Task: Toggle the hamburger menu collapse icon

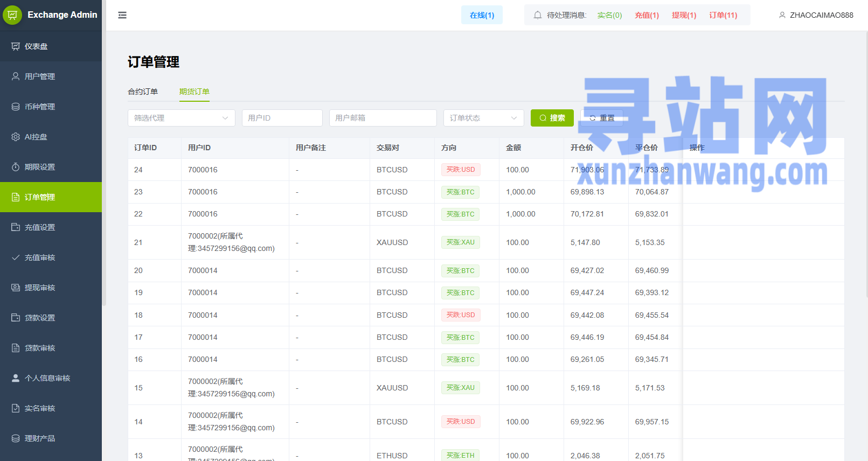Action: tap(122, 15)
